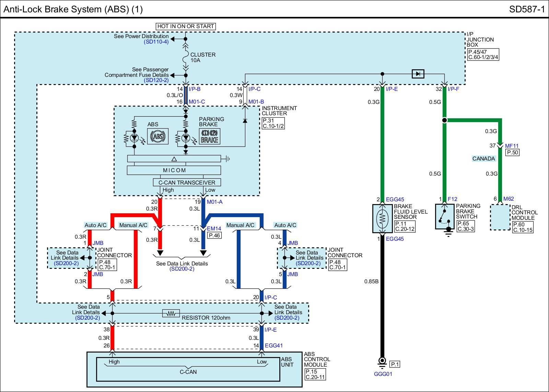This screenshot has height=392, width=549.
Task: Click the MICOM block
Action: pos(174,170)
